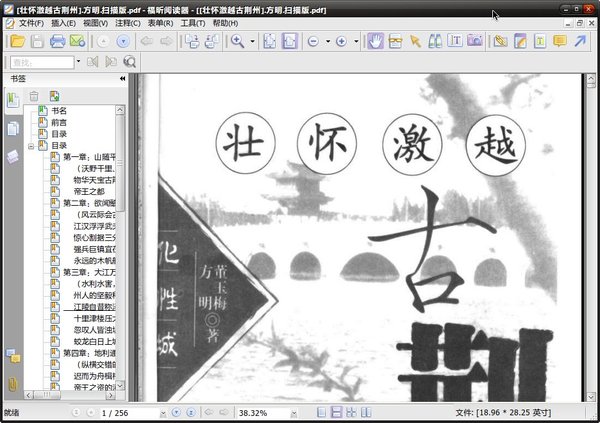Open the 38.32% zoom level dropdown
The image size is (600, 423).
pos(294,413)
